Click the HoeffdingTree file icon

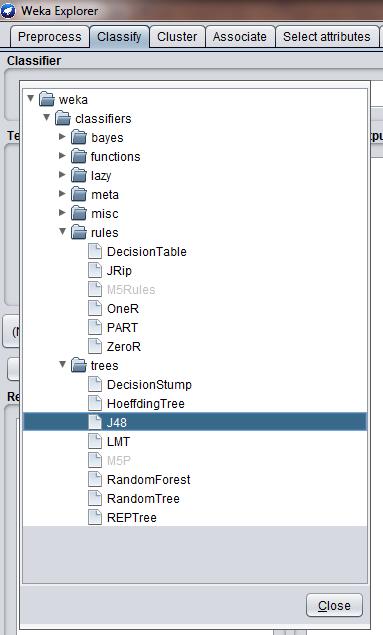click(95, 403)
